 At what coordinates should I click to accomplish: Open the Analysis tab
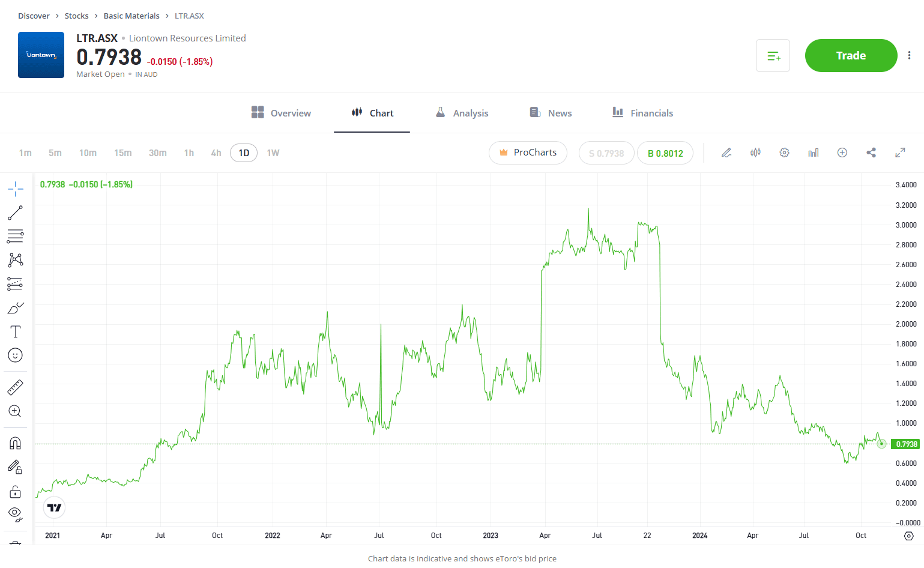(462, 113)
